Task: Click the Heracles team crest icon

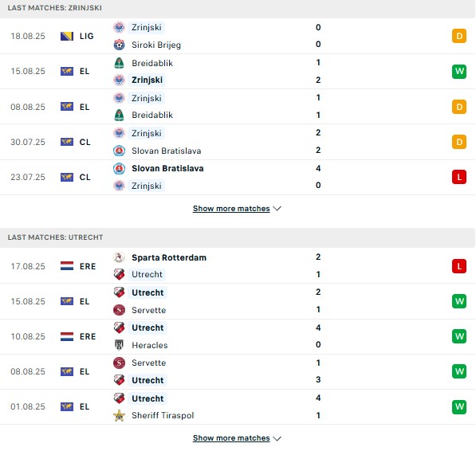Action: [x=119, y=345]
